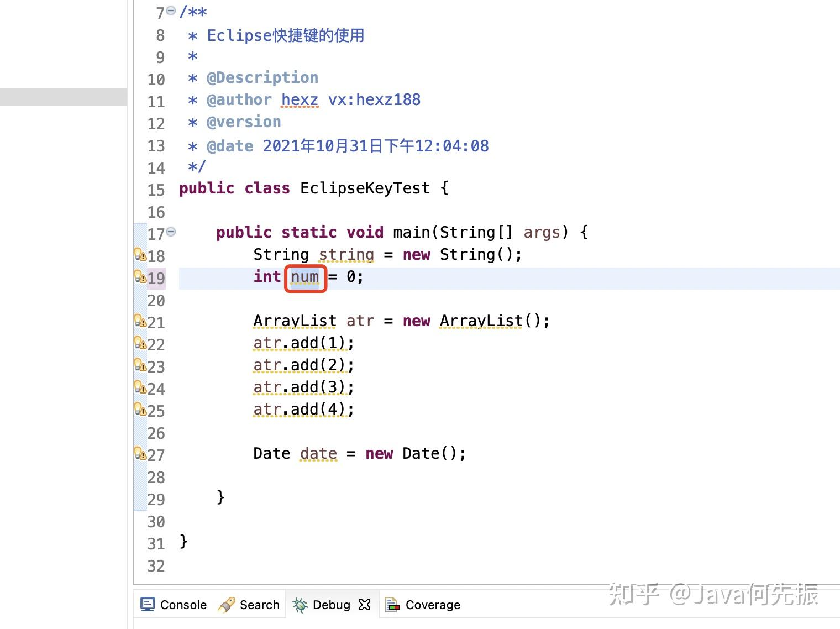Click the Date() constructor call
Image resolution: width=840 pixels, height=629 pixels.
tap(434, 454)
